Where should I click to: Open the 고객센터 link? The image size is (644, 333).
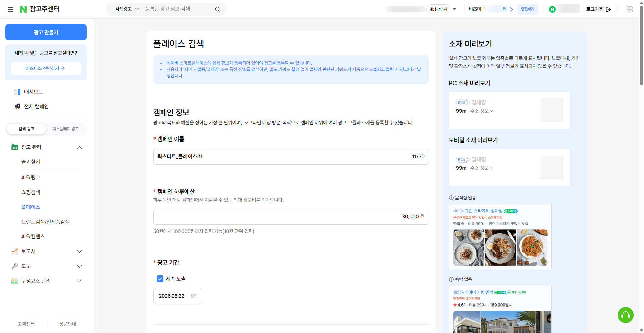pos(26,324)
